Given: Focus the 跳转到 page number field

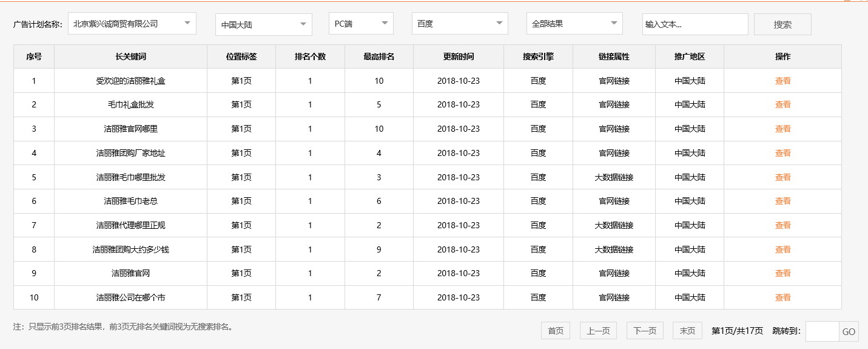Looking at the screenshot, I should click(822, 331).
